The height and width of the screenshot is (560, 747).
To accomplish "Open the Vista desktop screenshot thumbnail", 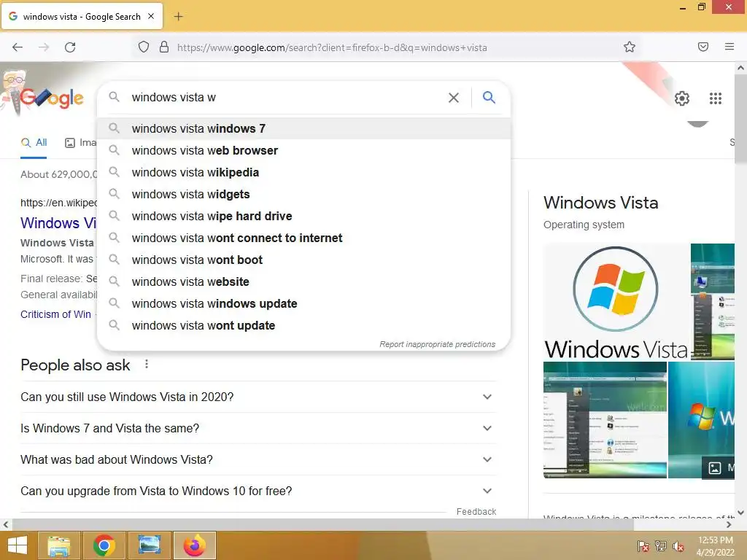I will 605,420.
